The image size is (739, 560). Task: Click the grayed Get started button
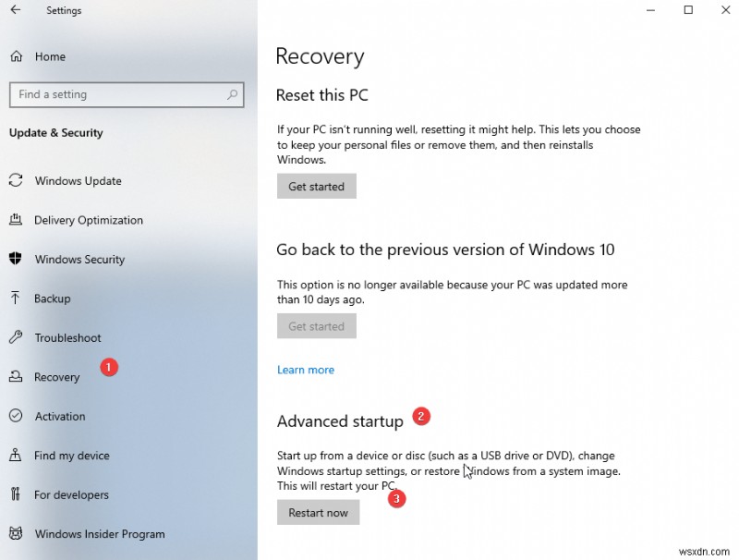coord(316,326)
